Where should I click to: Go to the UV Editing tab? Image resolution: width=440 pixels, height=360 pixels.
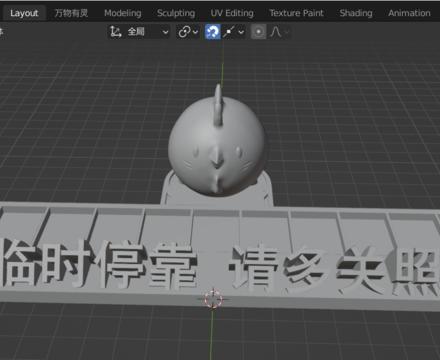click(232, 13)
